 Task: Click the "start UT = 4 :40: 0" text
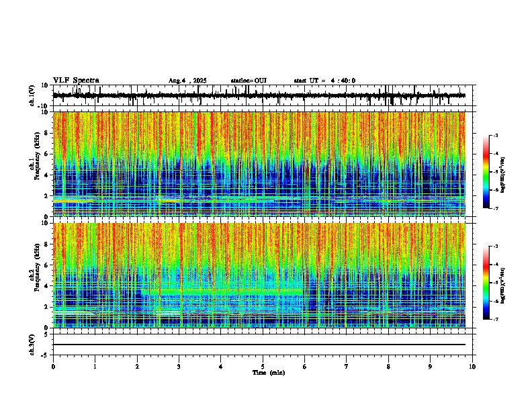click(x=324, y=81)
